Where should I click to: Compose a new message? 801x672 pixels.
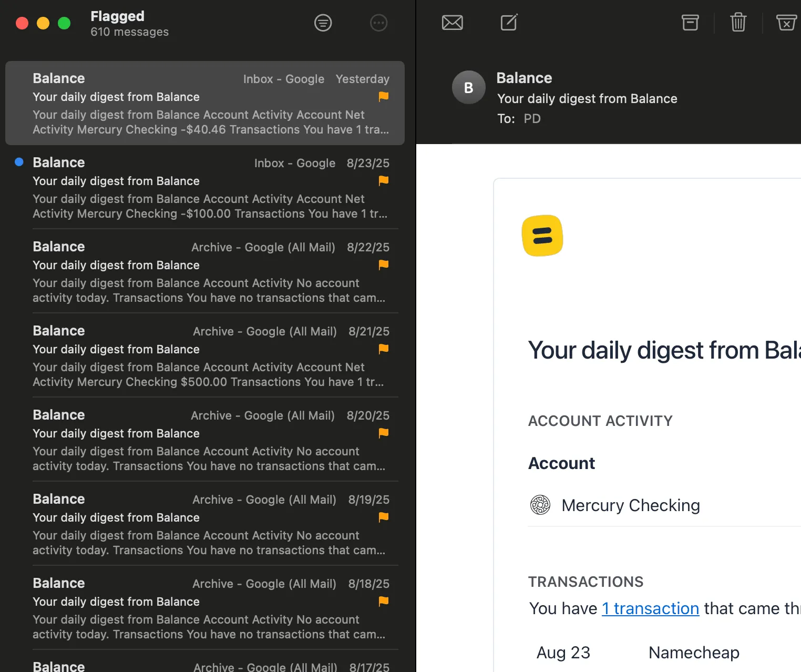click(508, 23)
